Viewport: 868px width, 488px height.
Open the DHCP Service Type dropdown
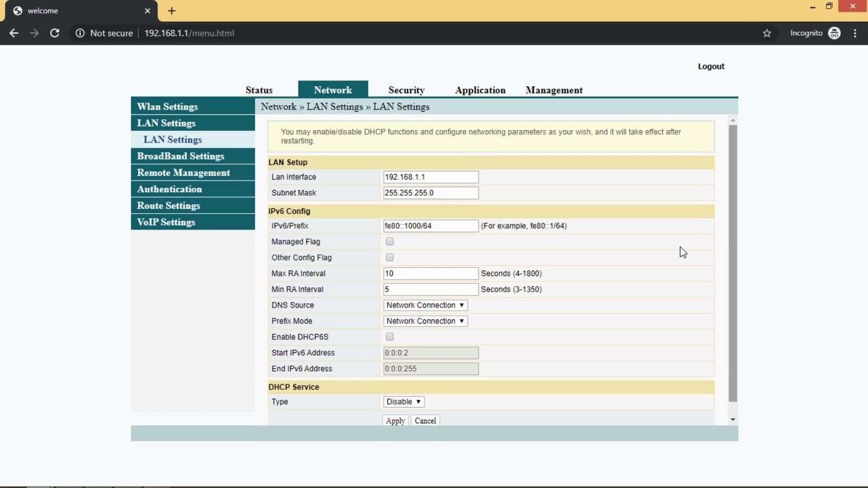[404, 402]
